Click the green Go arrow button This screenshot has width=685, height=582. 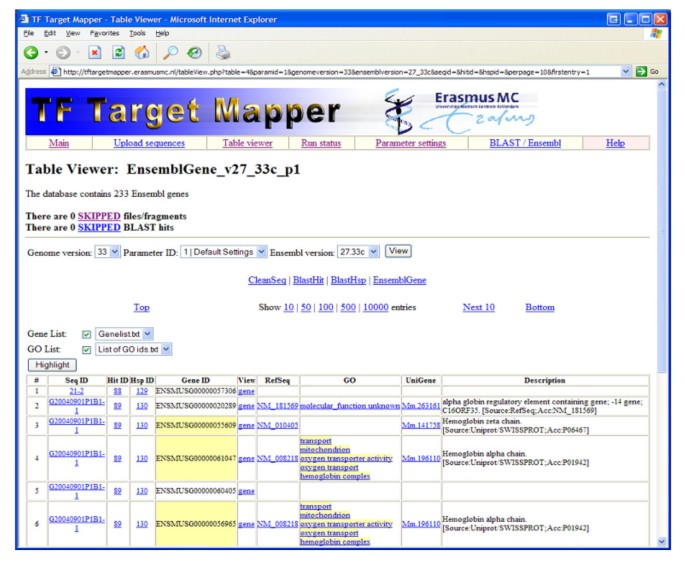pyautogui.click(x=641, y=72)
